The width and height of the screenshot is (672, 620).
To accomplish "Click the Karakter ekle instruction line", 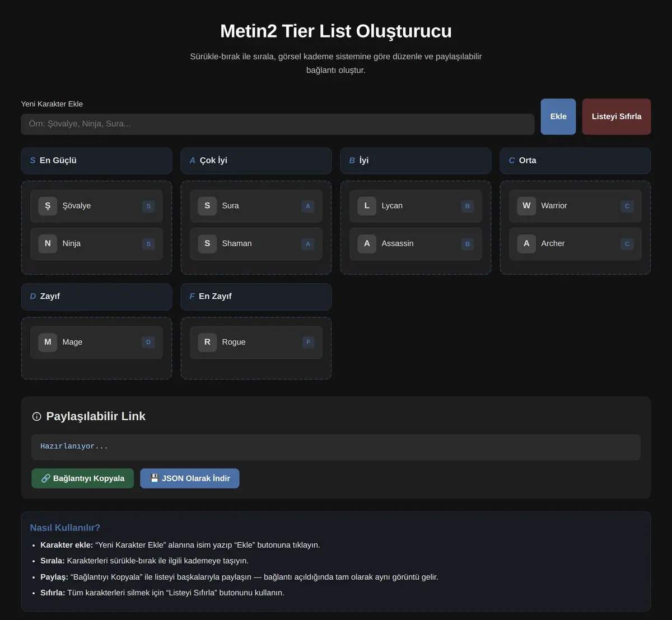I will (180, 545).
